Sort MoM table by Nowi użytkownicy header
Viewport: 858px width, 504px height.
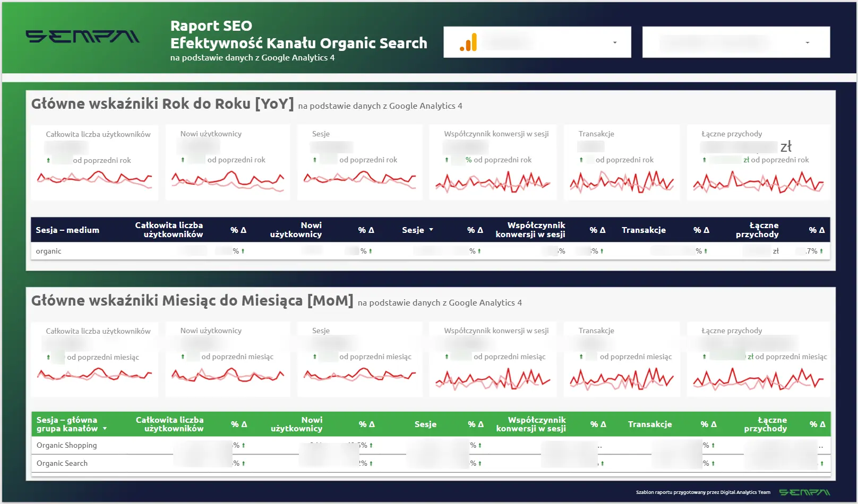(x=296, y=424)
